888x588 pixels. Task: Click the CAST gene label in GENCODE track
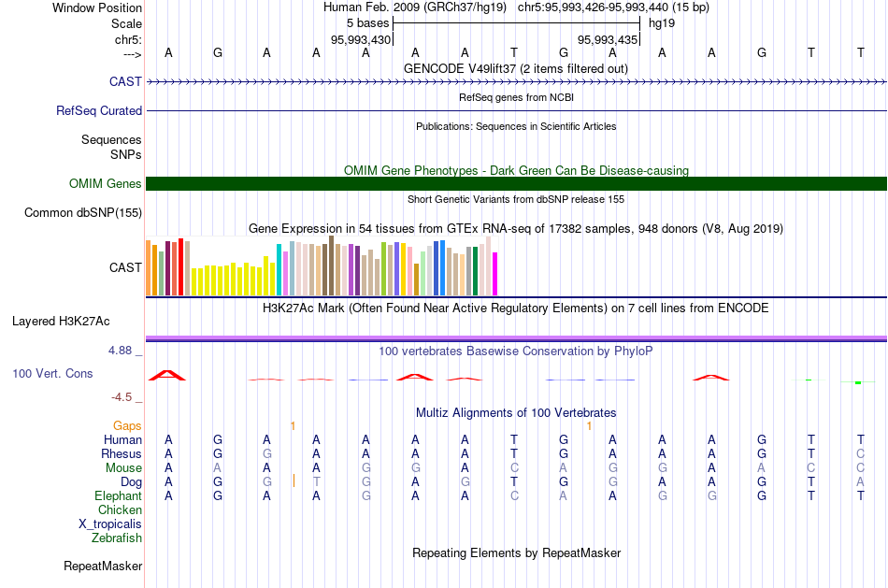coord(125,81)
